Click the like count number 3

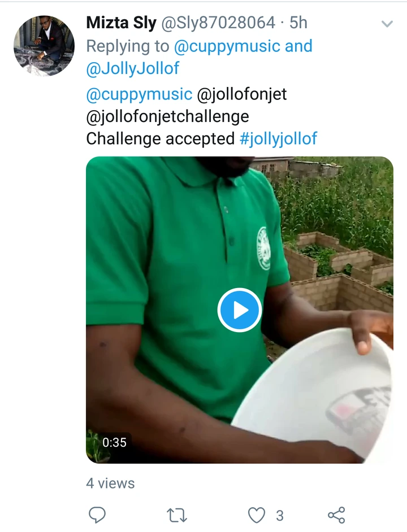(279, 515)
